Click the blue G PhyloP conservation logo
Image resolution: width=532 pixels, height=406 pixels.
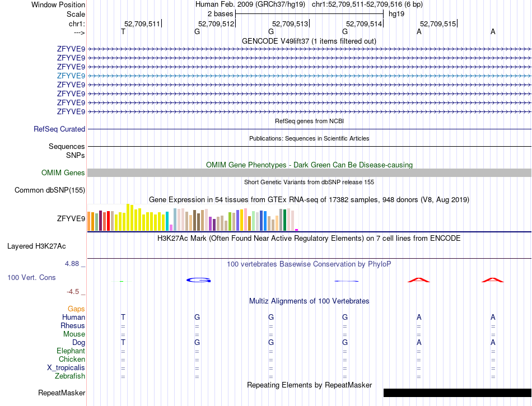click(x=199, y=280)
